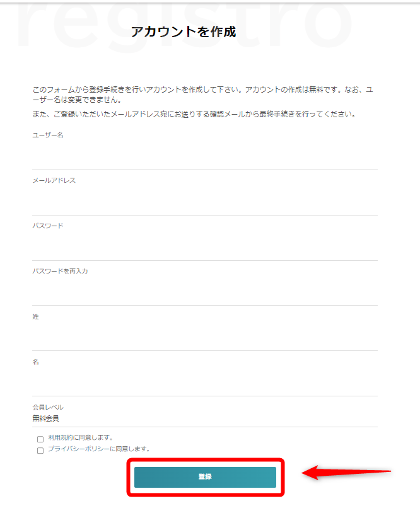Screen dimensions: 420x518
Task: Tick the プライバシーポリシー agreement checkbox
Action: point(40,451)
